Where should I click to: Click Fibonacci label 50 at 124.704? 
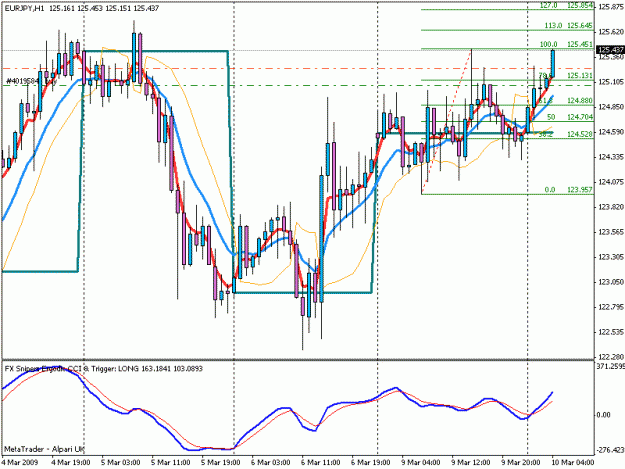570,117
